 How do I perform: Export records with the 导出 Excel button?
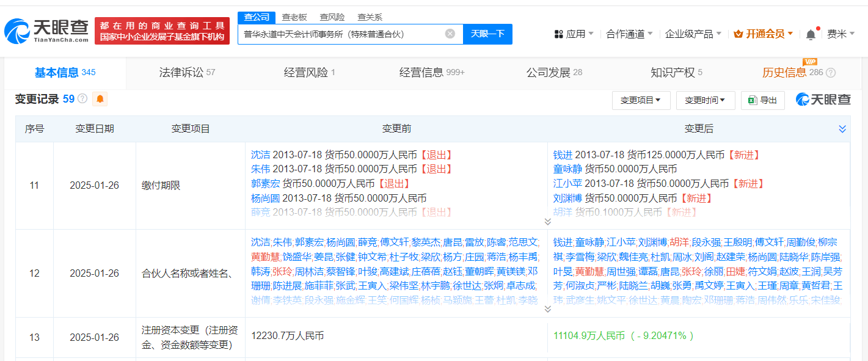762,100
